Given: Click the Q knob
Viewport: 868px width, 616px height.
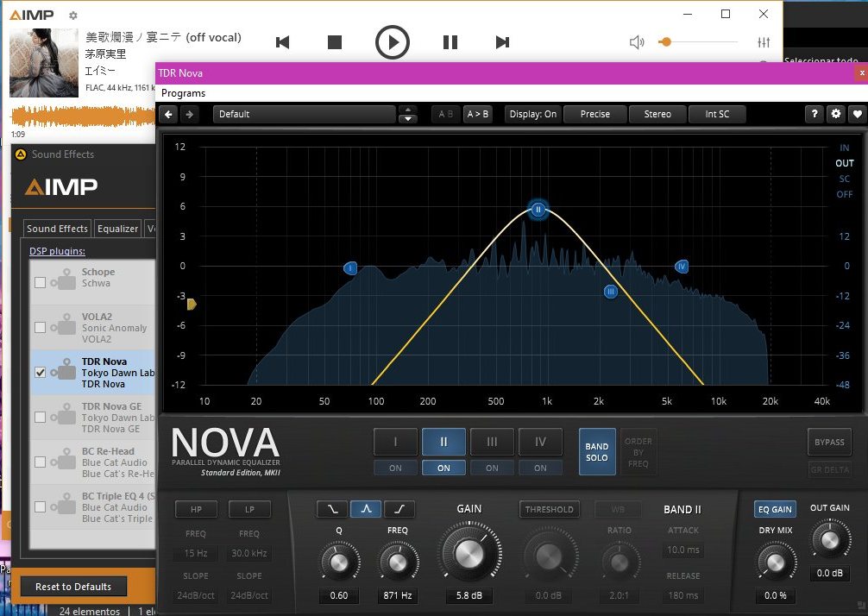Looking at the screenshot, I should pyautogui.click(x=339, y=563).
